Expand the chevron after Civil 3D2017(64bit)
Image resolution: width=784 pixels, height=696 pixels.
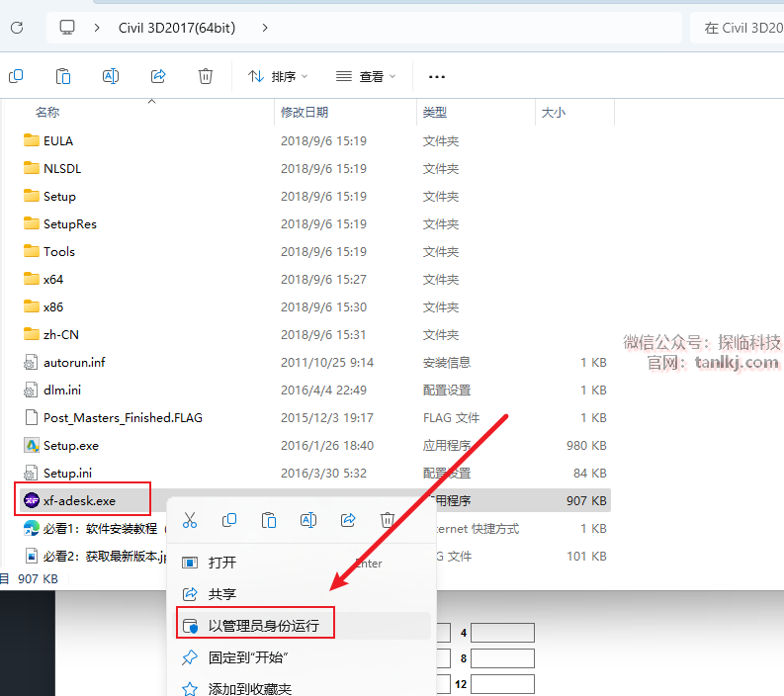tap(265, 28)
